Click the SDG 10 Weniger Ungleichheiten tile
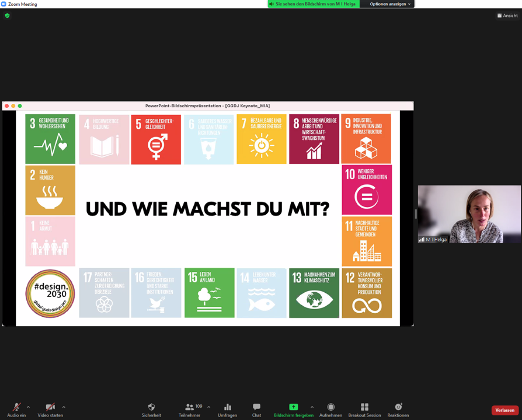 click(x=367, y=190)
